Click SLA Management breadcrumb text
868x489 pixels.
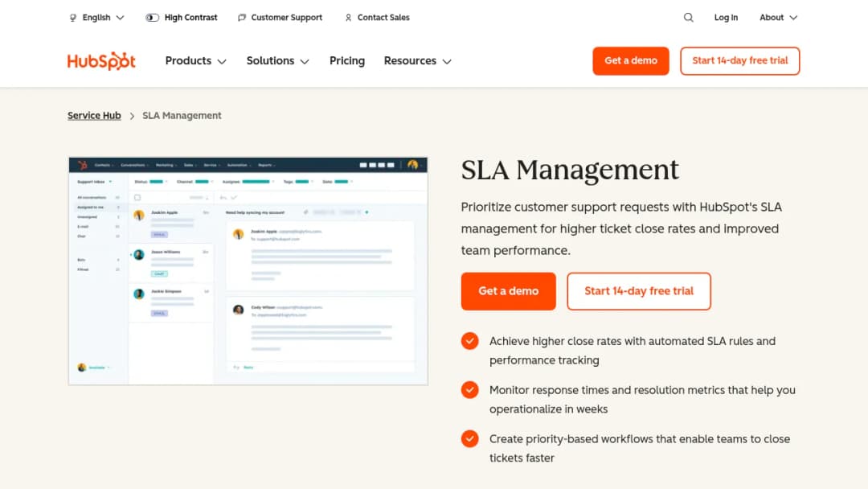(182, 116)
